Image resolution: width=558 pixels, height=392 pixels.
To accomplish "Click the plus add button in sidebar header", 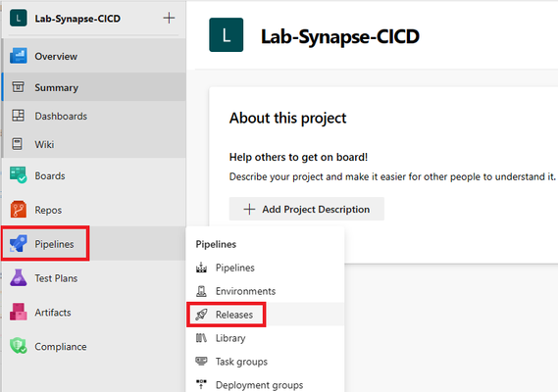I will (x=169, y=18).
